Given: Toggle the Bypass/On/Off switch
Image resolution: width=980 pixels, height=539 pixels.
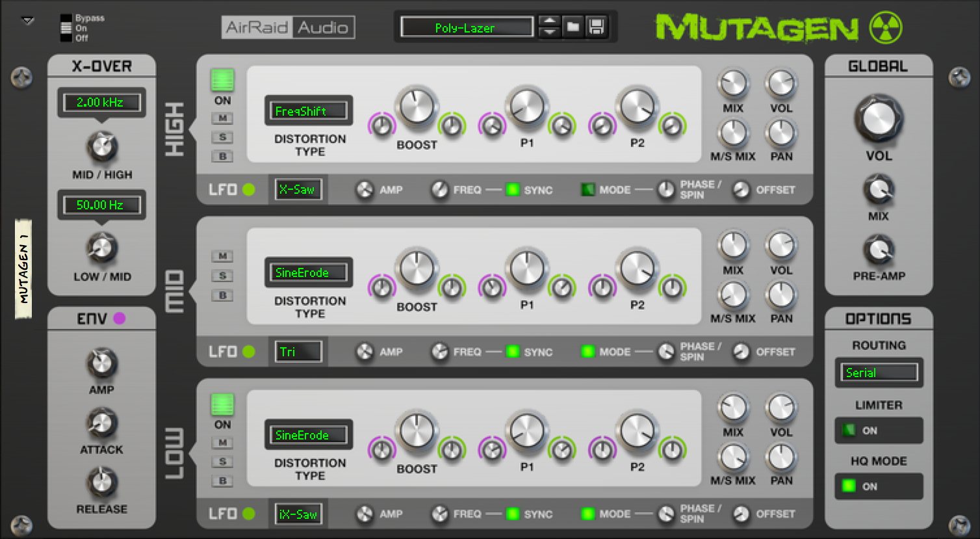Looking at the screenshot, I should 66,28.
